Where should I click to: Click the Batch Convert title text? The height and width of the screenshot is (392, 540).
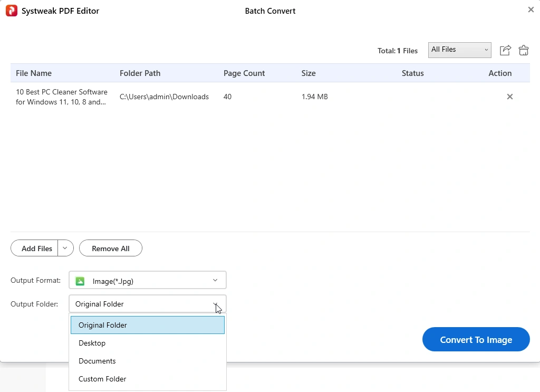[270, 11]
